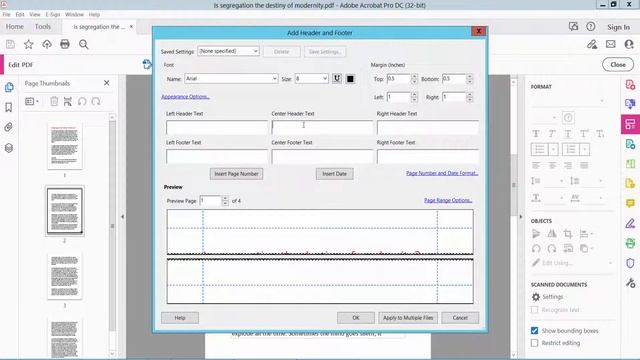The image size is (640, 360).
Task: Open the Help question mark icon
Action: (591, 27)
